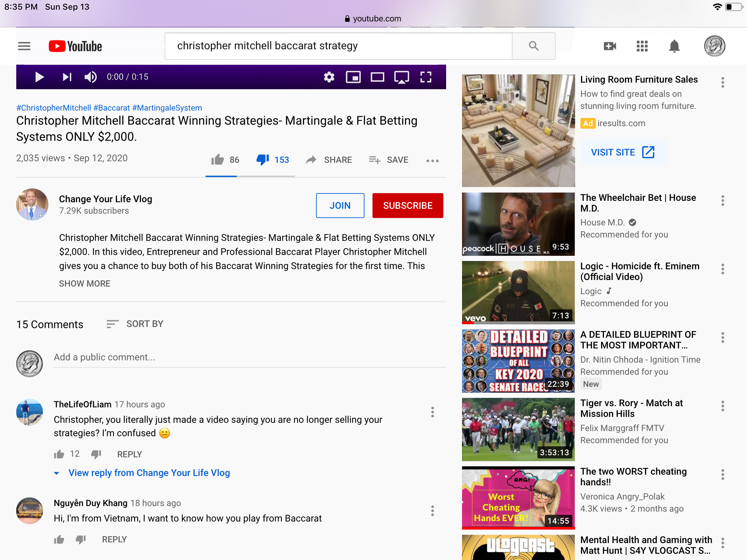Like TheLifeOfLiam's comment
This screenshot has height=560, width=747.
click(59, 454)
